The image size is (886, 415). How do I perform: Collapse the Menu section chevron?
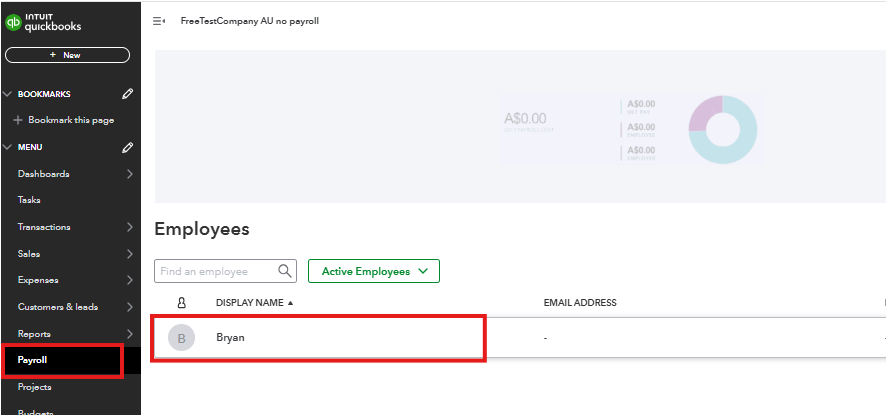[x=7, y=147]
